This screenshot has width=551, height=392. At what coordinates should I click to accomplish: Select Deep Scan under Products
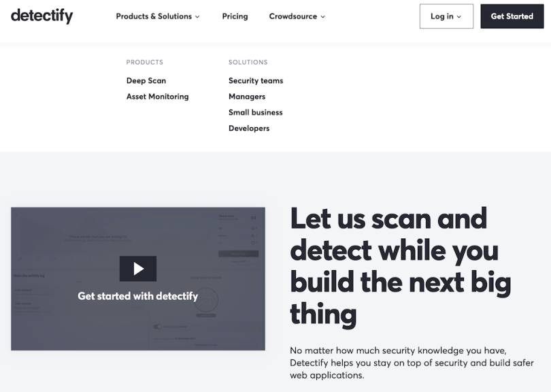pyautogui.click(x=146, y=80)
